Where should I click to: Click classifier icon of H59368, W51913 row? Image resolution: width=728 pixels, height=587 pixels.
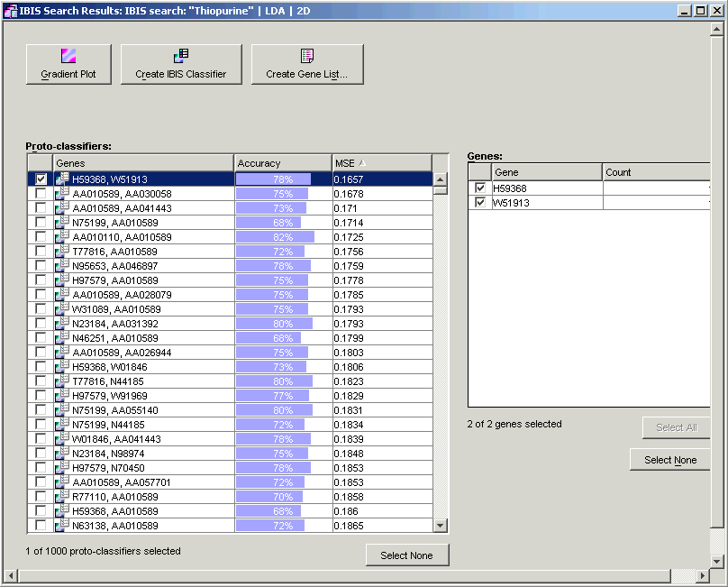click(x=62, y=179)
